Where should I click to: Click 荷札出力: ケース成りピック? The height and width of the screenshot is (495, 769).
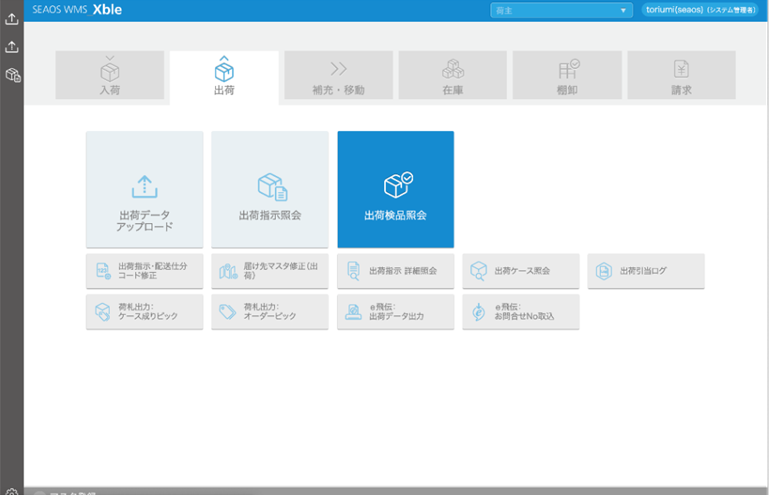point(145,312)
